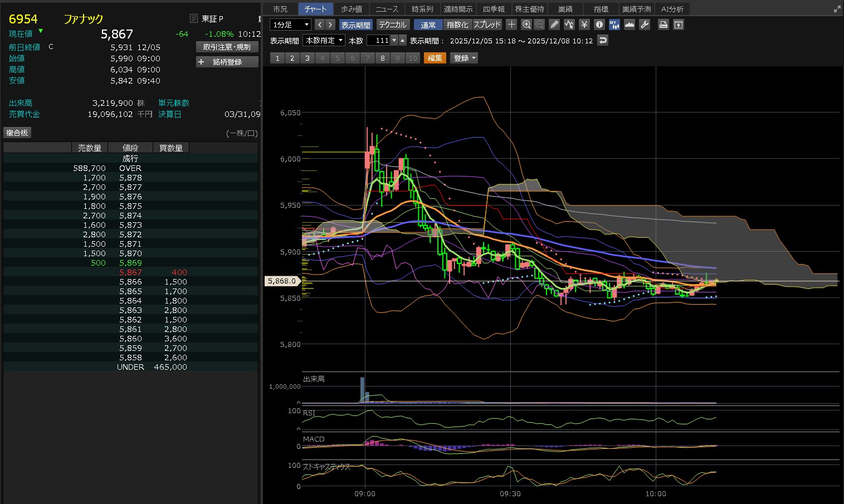Click the 銘柄登録 button
Screen dimensions: 844x504
tap(227, 62)
